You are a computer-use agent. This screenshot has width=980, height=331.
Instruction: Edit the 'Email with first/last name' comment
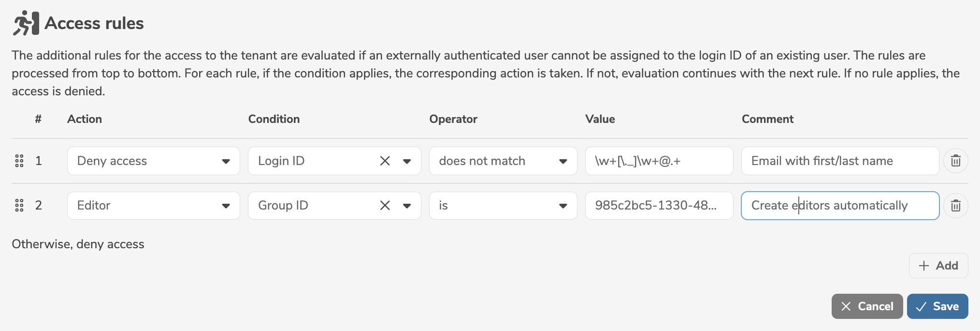839,161
